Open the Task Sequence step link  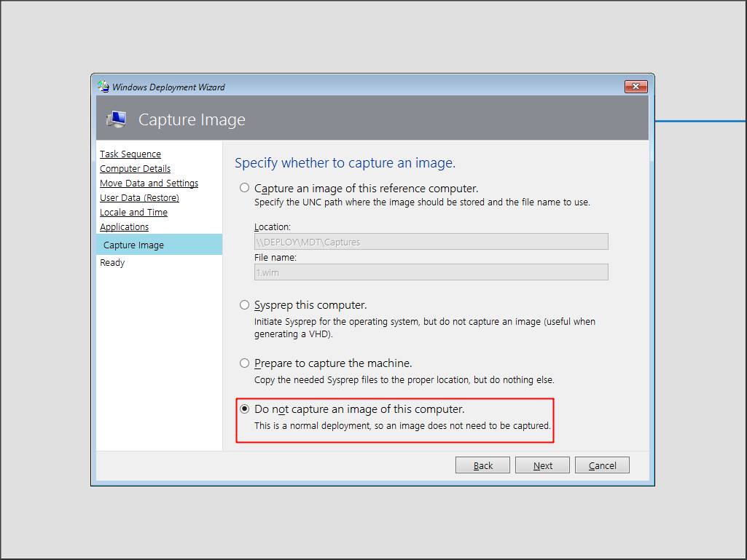(130, 154)
